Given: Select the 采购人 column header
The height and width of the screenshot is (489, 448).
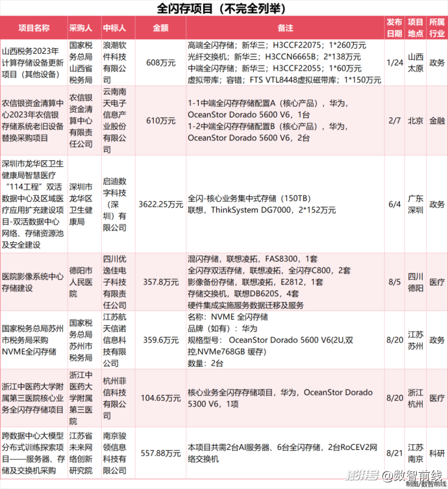Looking at the screenshot, I should point(82,29).
